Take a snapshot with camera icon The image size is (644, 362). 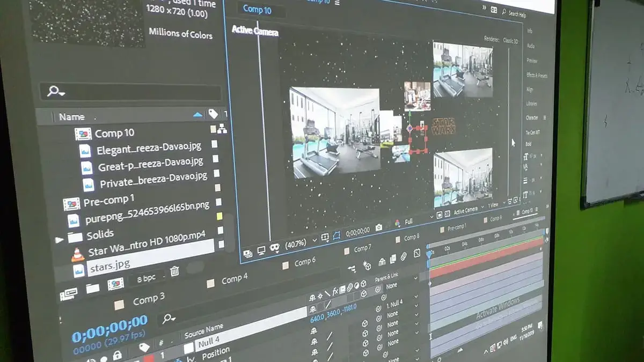point(379,227)
